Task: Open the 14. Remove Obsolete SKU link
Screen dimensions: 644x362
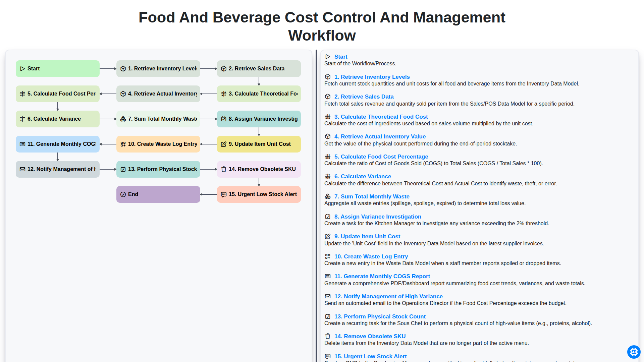Action: (370, 336)
